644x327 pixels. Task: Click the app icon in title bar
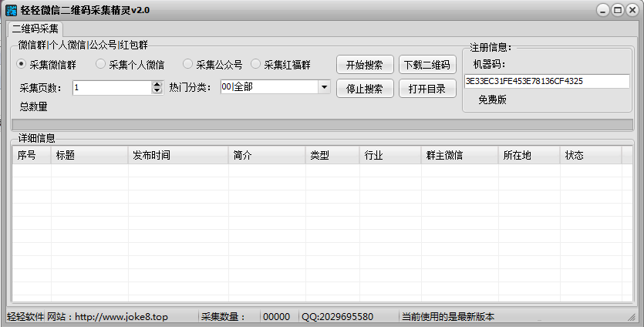tap(11, 10)
